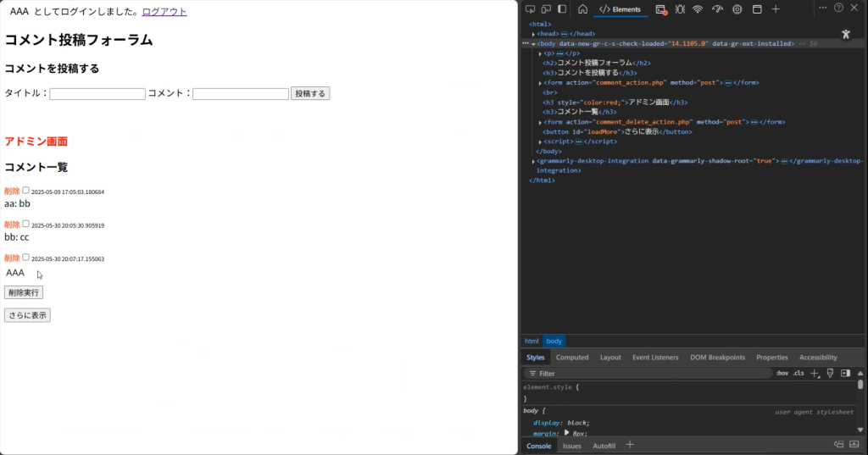This screenshot has width=868, height=455.
Task: Focus the コメント comment input field
Action: [241, 94]
